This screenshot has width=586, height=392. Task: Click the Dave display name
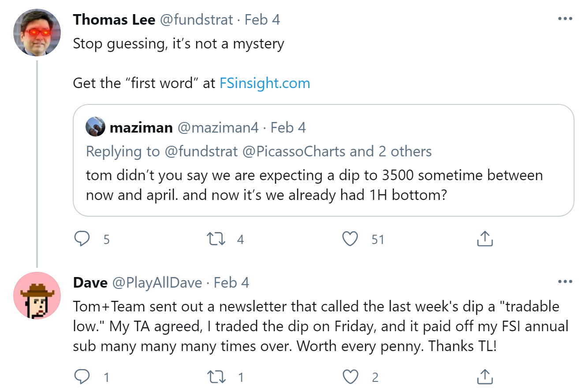point(90,282)
